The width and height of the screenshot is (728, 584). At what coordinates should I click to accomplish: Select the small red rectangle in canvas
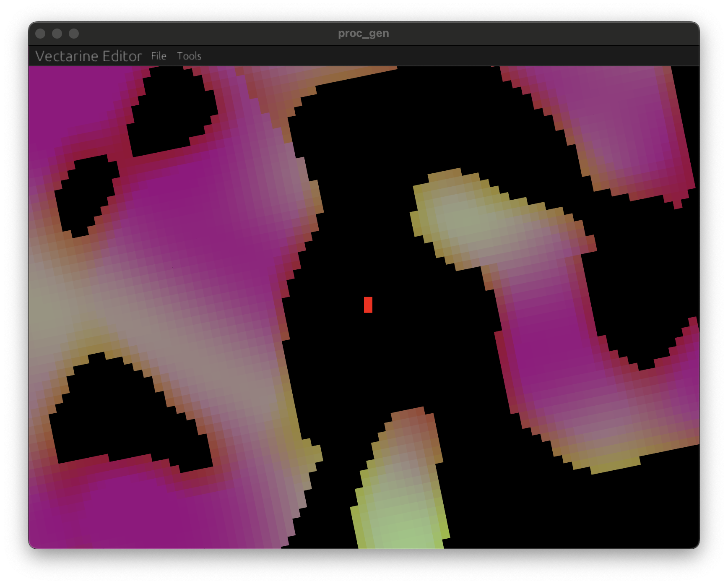tap(368, 305)
